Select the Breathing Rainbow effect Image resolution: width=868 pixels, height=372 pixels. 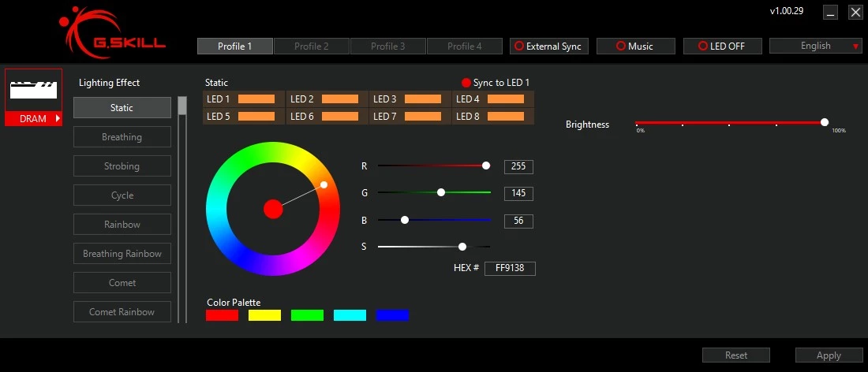pos(122,254)
